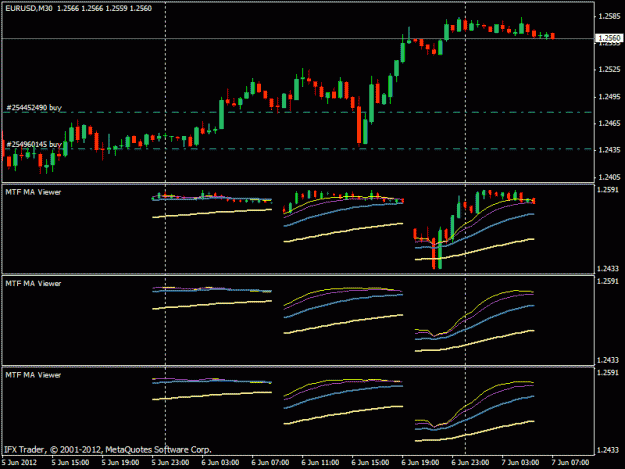Click the 6 Jun 19:00 time axis label
Screen dimensions: 625x469
[420, 463]
